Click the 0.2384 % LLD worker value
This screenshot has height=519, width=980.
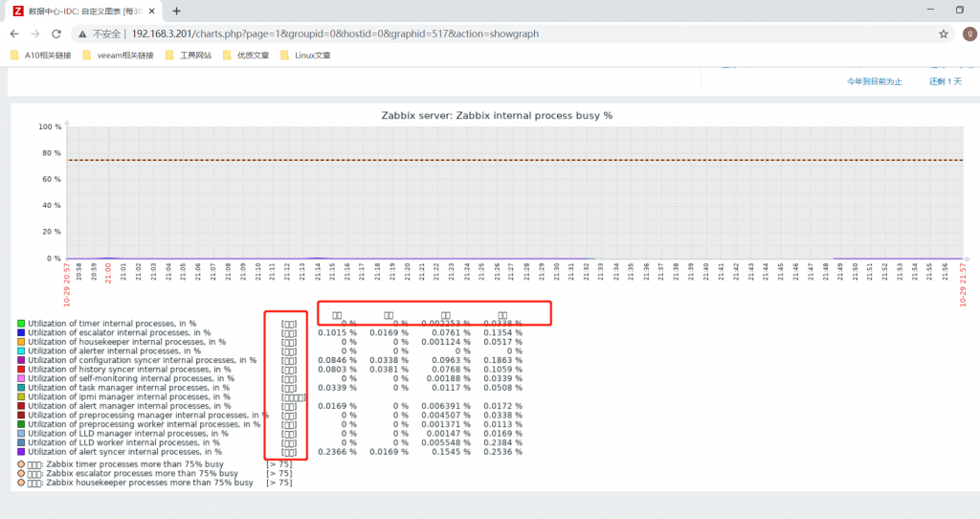pos(502,442)
